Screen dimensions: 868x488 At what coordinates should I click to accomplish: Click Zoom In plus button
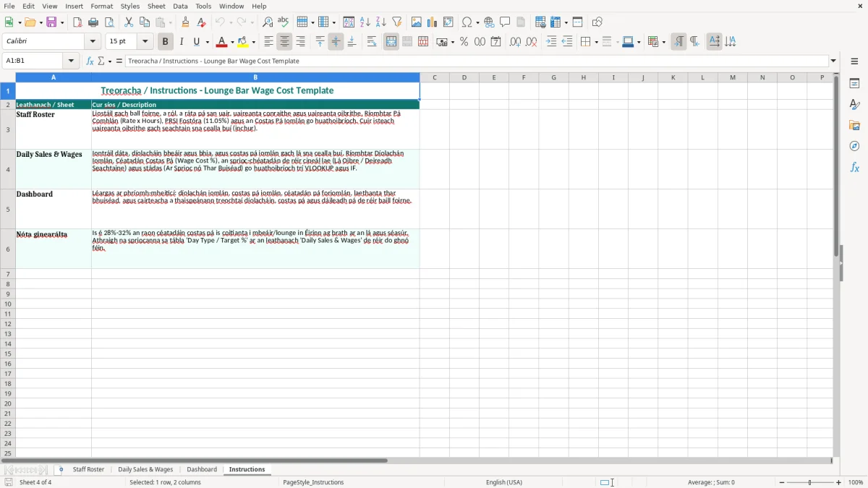[839, 482]
